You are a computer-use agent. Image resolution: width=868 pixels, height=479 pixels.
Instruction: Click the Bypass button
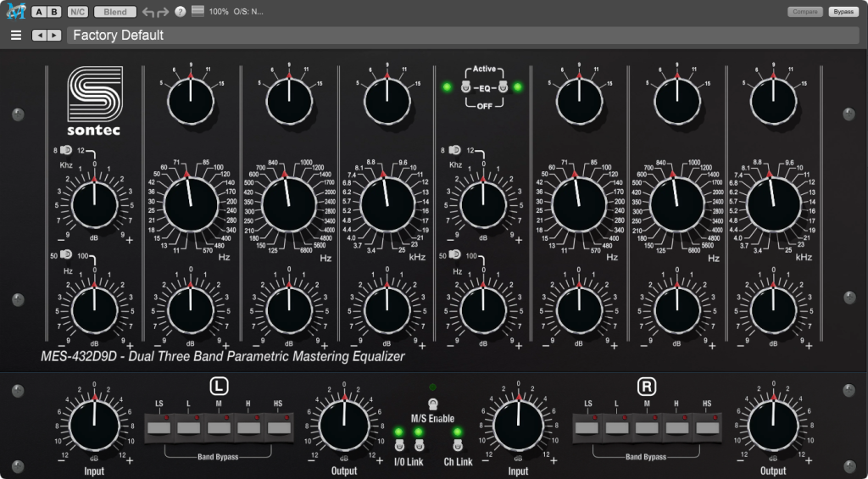843,12
